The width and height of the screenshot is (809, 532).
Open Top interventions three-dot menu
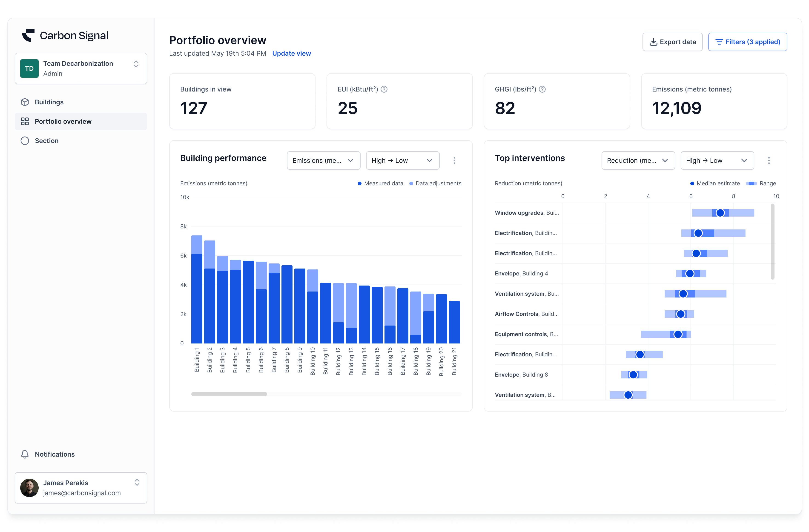pos(769,160)
